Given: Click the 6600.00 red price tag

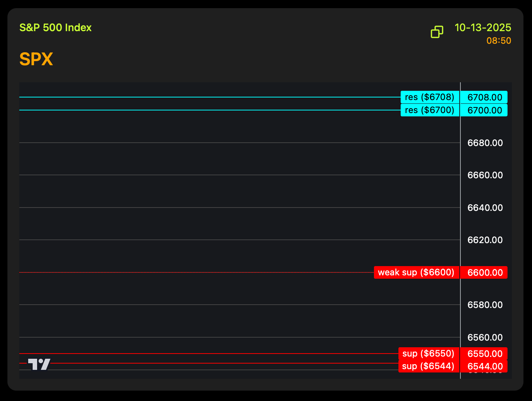Looking at the screenshot, I should (484, 273).
